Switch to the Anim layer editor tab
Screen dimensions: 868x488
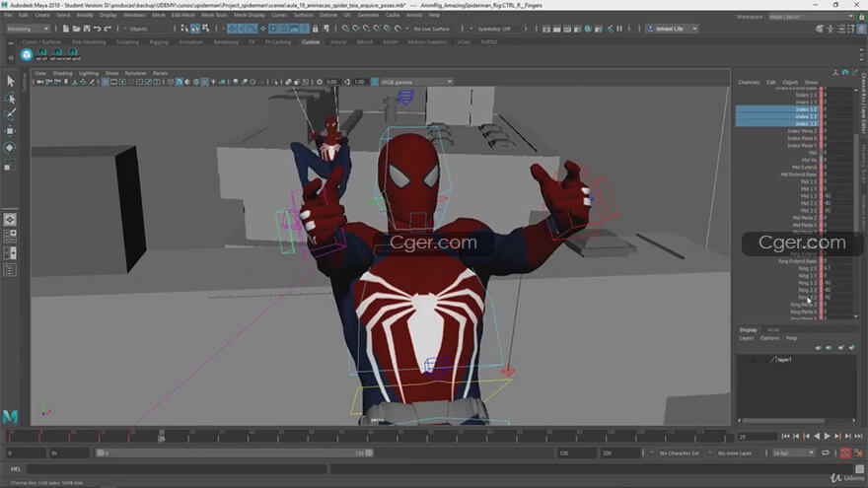point(773,329)
